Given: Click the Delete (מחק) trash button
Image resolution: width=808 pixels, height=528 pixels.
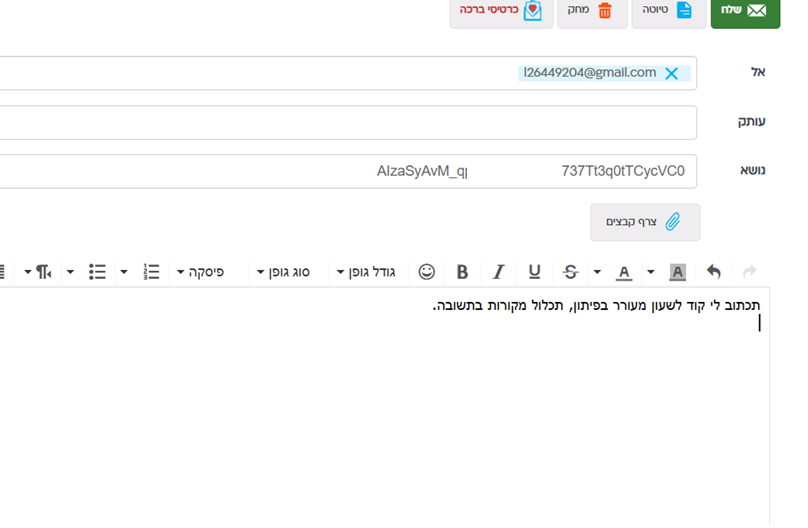Looking at the screenshot, I should coord(592,11).
